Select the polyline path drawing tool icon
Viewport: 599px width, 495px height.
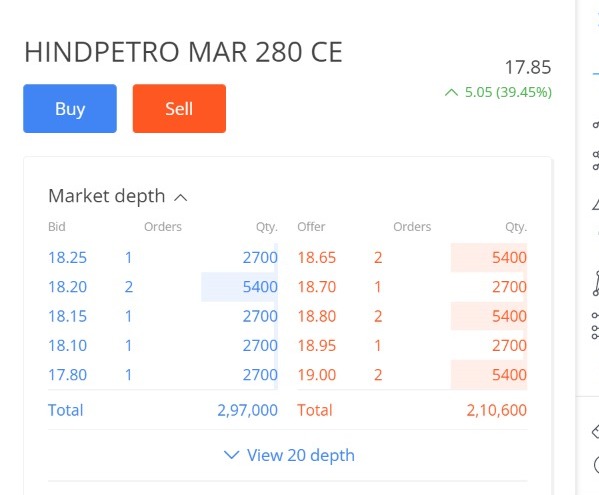click(x=596, y=283)
